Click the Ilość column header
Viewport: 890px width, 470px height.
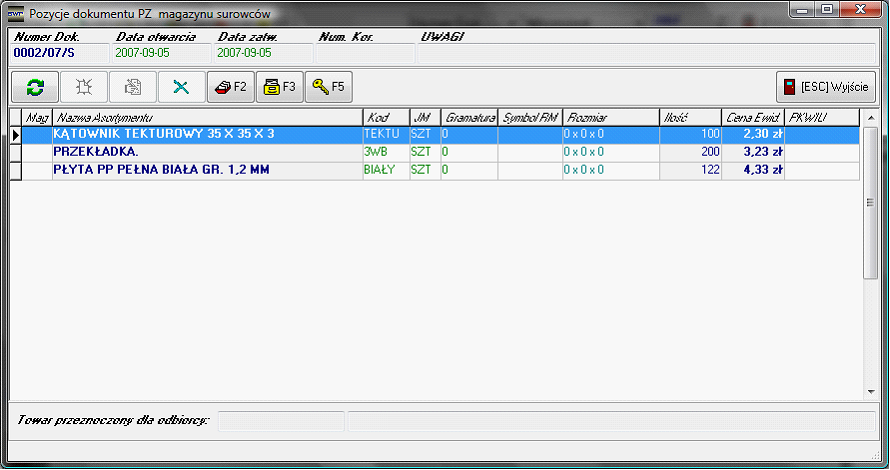pyautogui.click(x=689, y=117)
